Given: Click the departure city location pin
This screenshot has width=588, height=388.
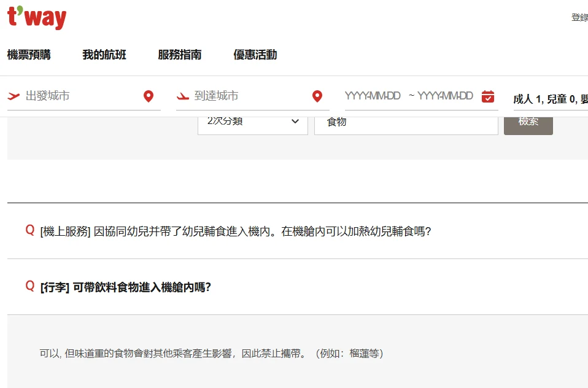Looking at the screenshot, I should pos(149,96).
